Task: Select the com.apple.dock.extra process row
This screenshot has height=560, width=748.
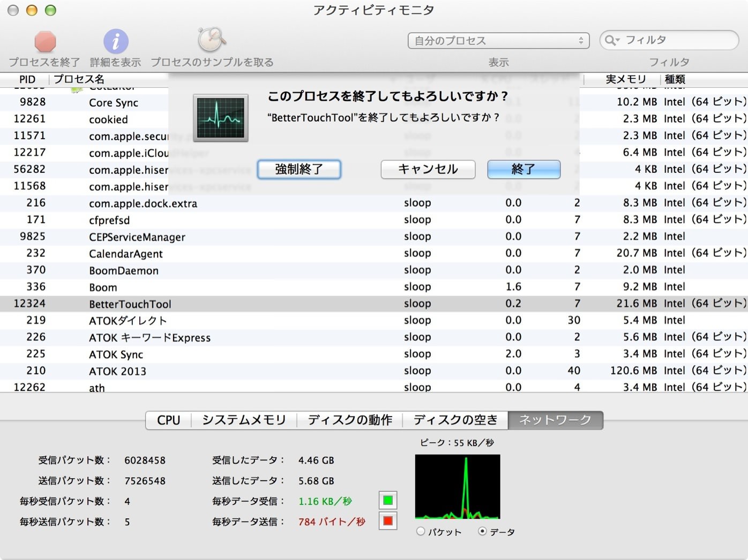Action: click(x=374, y=203)
